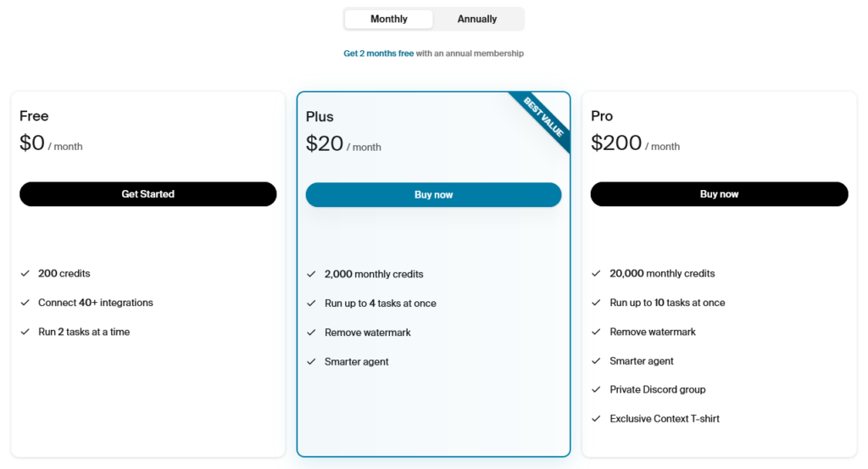Screen dimensions: 868x469
Task: Buy the Pro plan now
Action: tap(719, 194)
